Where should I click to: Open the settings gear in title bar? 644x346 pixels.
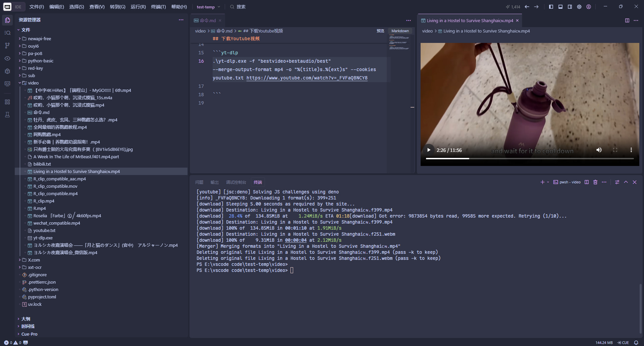[x=579, y=7]
